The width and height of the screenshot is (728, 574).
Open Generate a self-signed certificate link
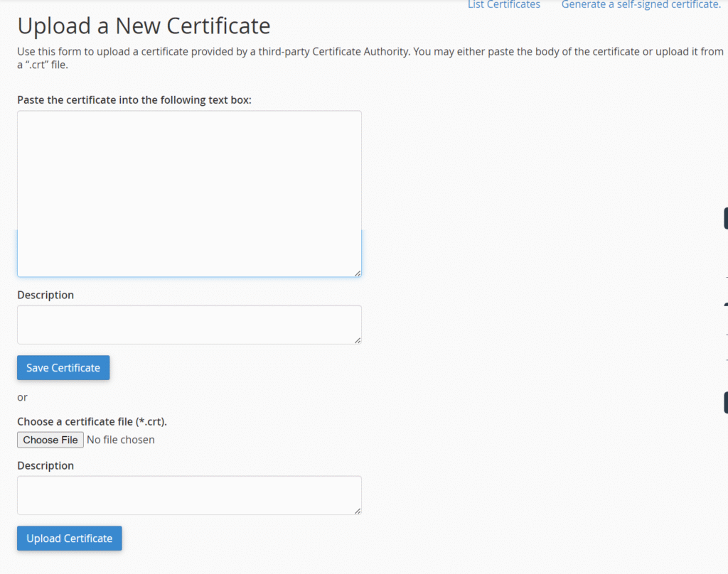coord(641,5)
